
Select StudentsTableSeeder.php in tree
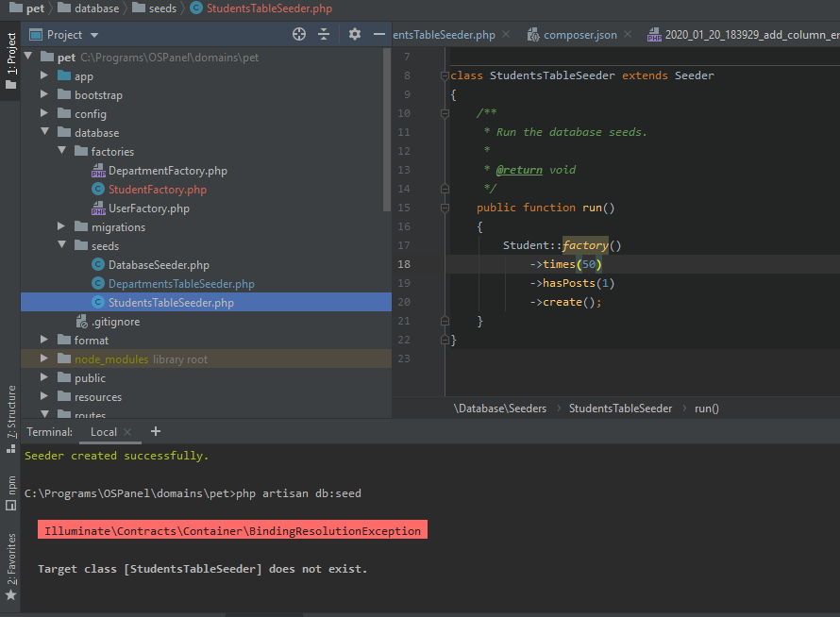coord(206,303)
